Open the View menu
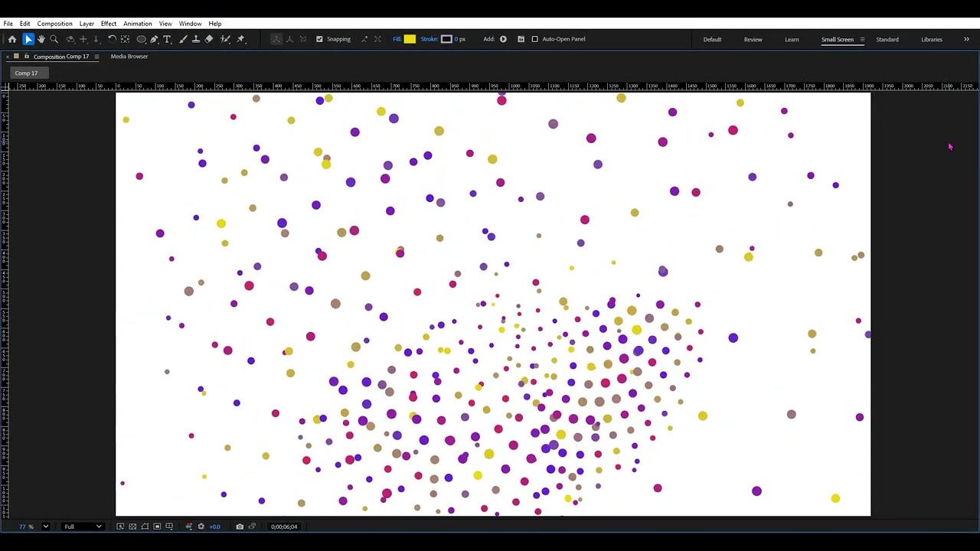 [165, 24]
